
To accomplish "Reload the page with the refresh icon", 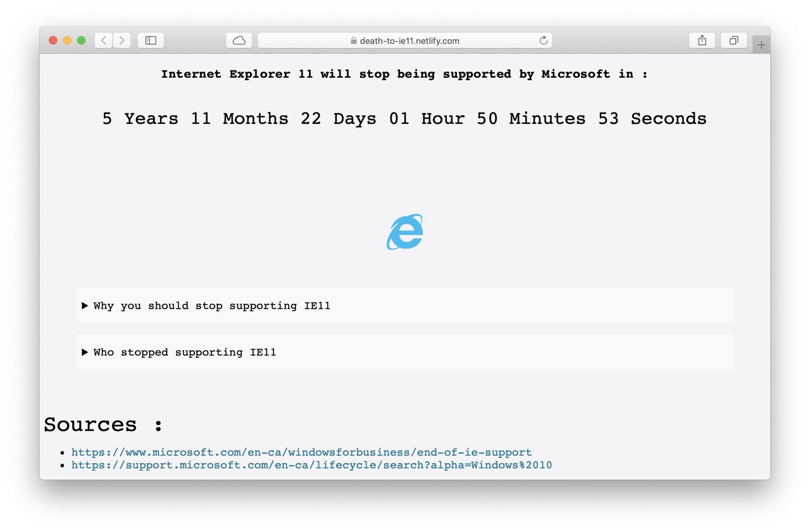I will (543, 40).
